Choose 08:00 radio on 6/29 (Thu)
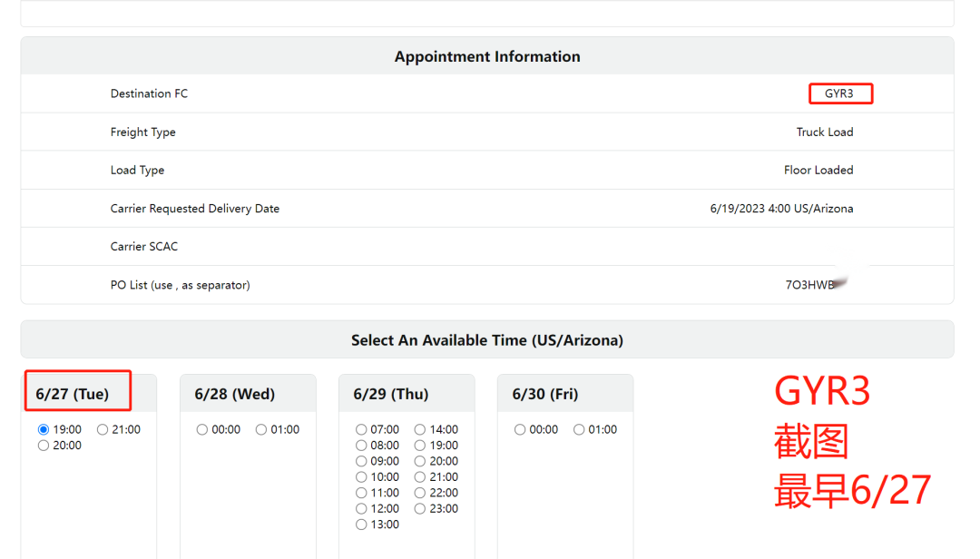This screenshot has width=980, height=559. click(x=361, y=446)
